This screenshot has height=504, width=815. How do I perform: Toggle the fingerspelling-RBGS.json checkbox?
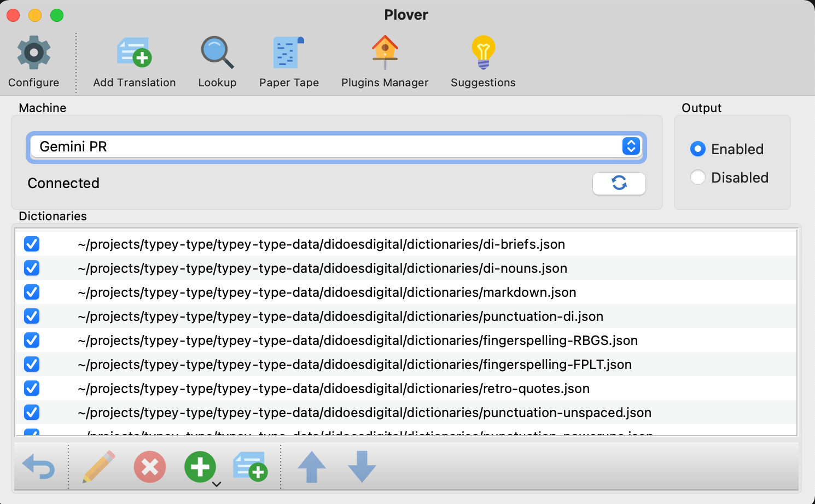(x=32, y=340)
